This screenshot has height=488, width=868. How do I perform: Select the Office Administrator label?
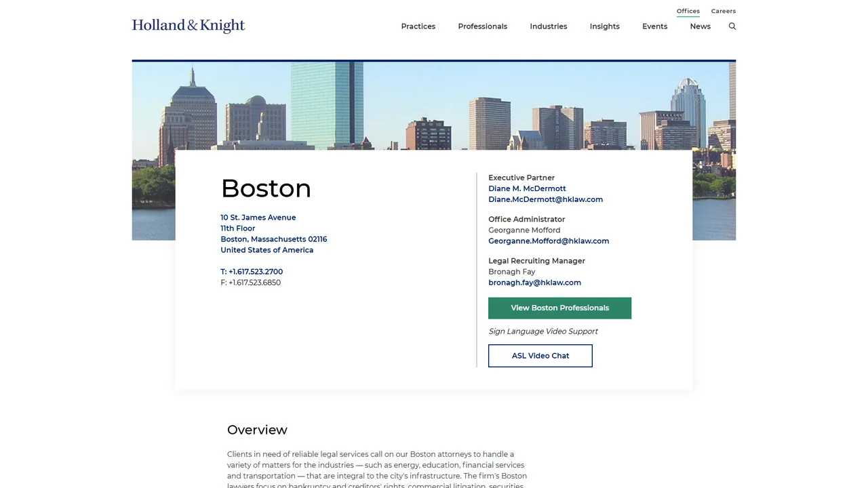(527, 220)
